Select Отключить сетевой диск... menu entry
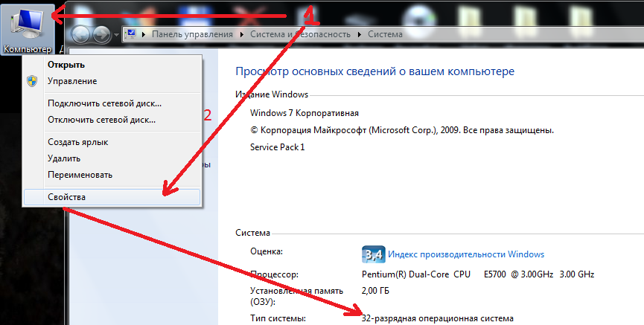 112,120
